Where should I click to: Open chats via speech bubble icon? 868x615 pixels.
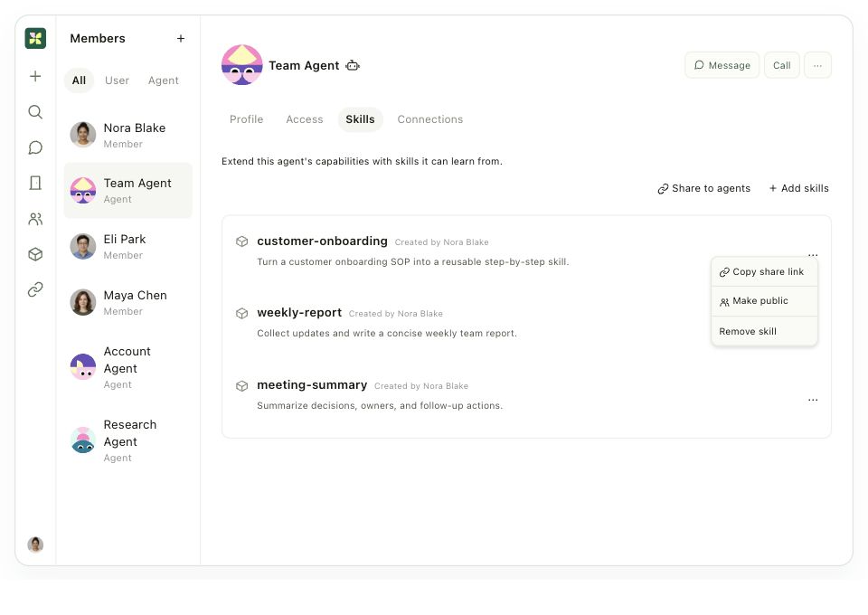35,147
